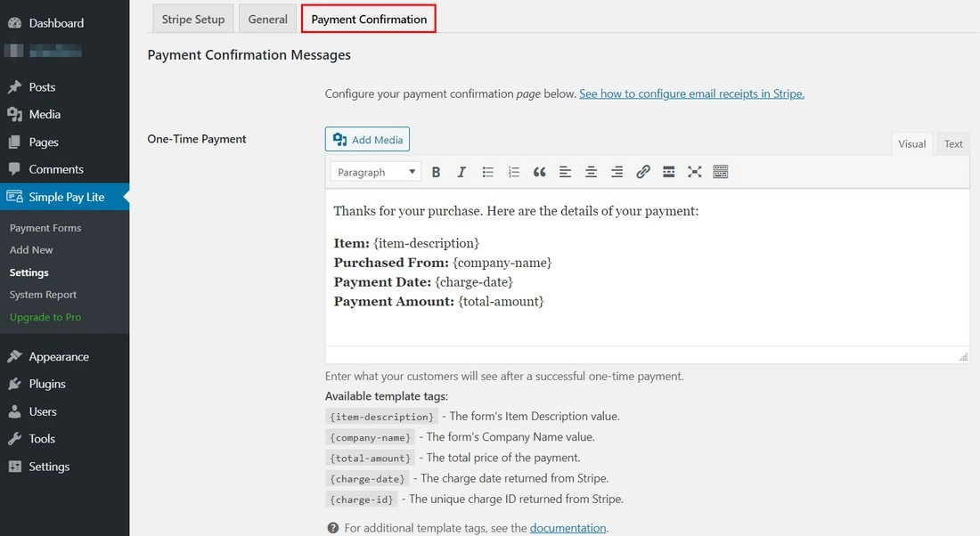The image size is (980, 536).
Task: Open Plugins in the admin sidebar
Action: point(47,384)
